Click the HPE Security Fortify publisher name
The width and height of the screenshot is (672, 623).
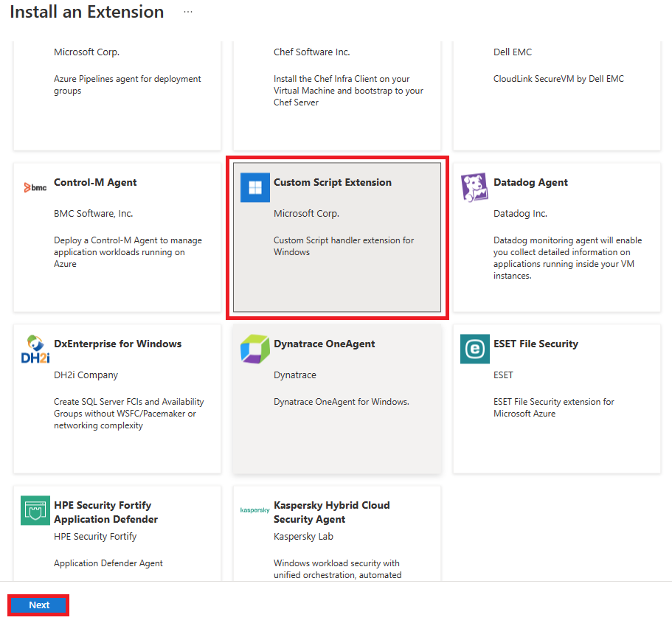(x=95, y=537)
